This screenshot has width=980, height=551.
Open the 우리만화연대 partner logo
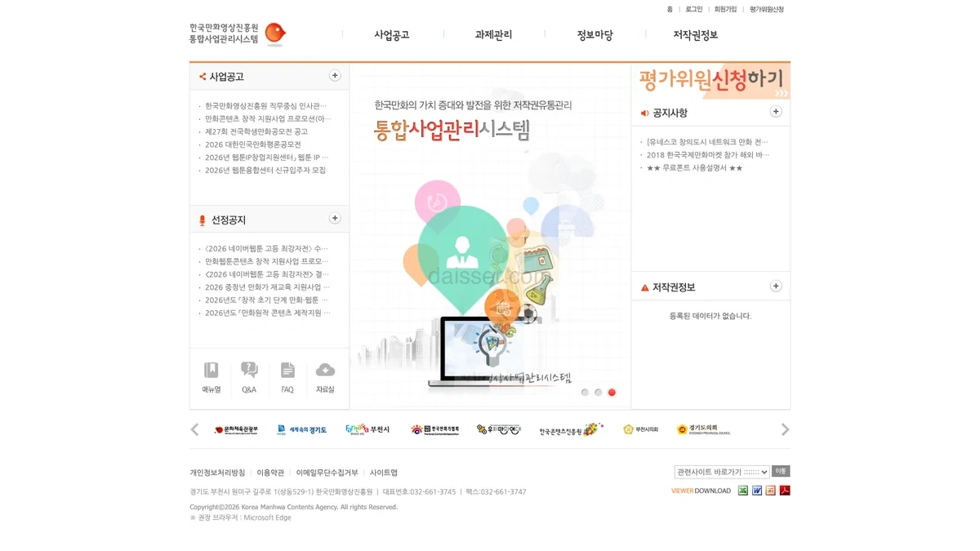click(499, 429)
